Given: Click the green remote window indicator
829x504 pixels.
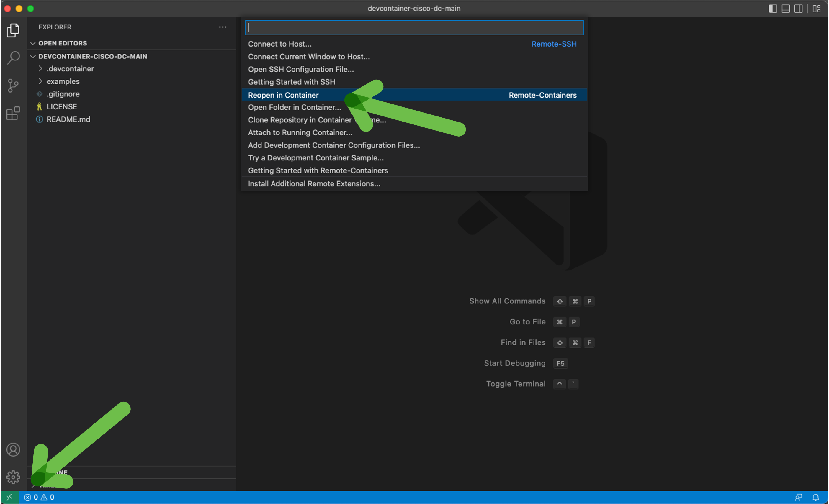Looking at the screenshot, I should point(9,497).
